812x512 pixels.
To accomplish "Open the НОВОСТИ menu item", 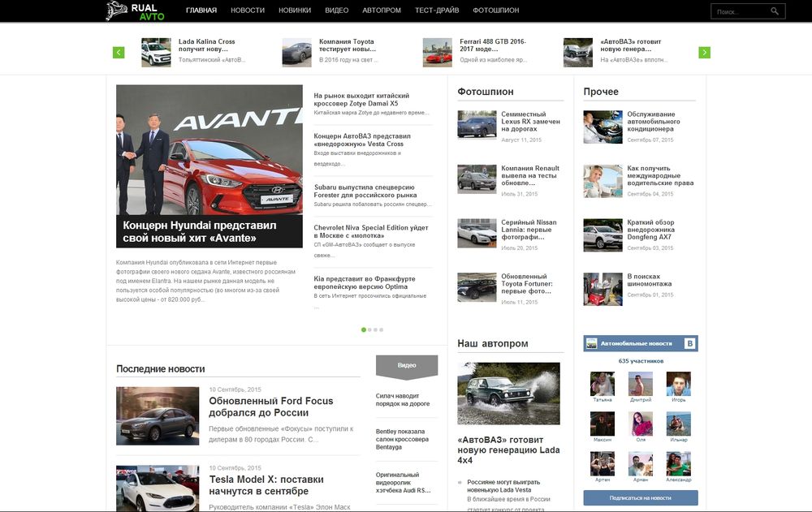I will click(x=248, y=11).
